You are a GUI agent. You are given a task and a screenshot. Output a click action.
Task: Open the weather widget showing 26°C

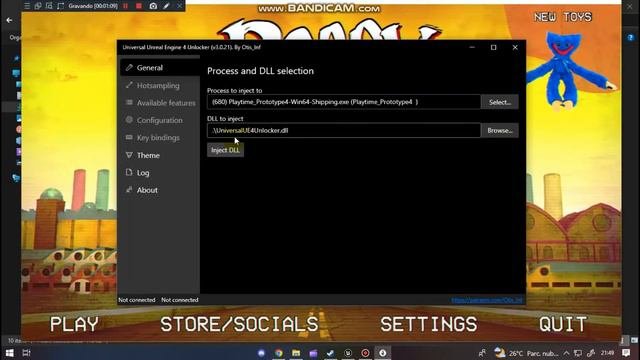pyautogui.click(x=526, y=353)
